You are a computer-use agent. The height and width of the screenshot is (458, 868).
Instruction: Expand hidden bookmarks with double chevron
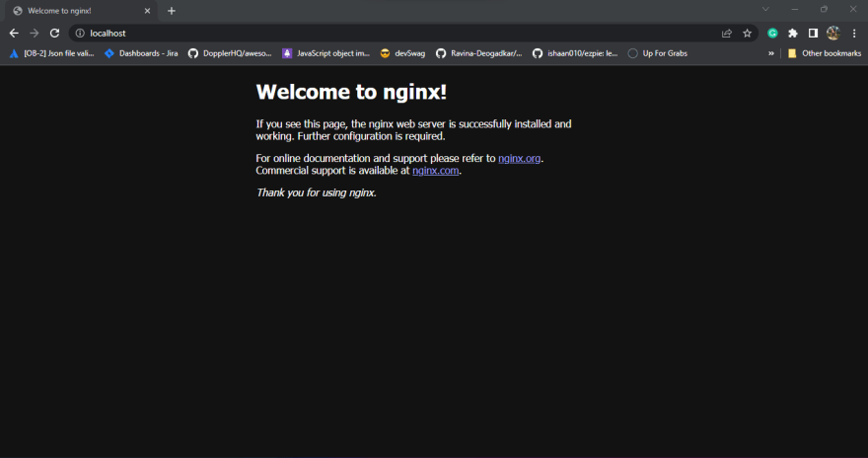coord(771,53)
